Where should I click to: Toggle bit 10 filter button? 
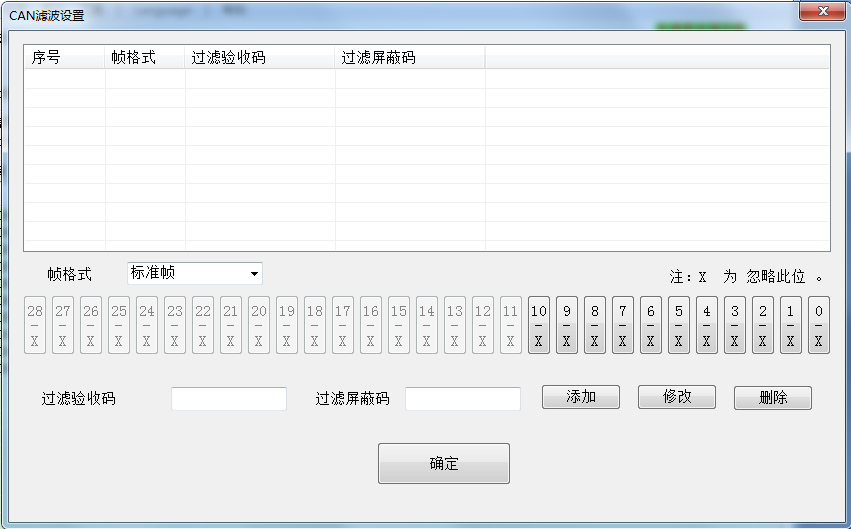[x=539, y=325]
